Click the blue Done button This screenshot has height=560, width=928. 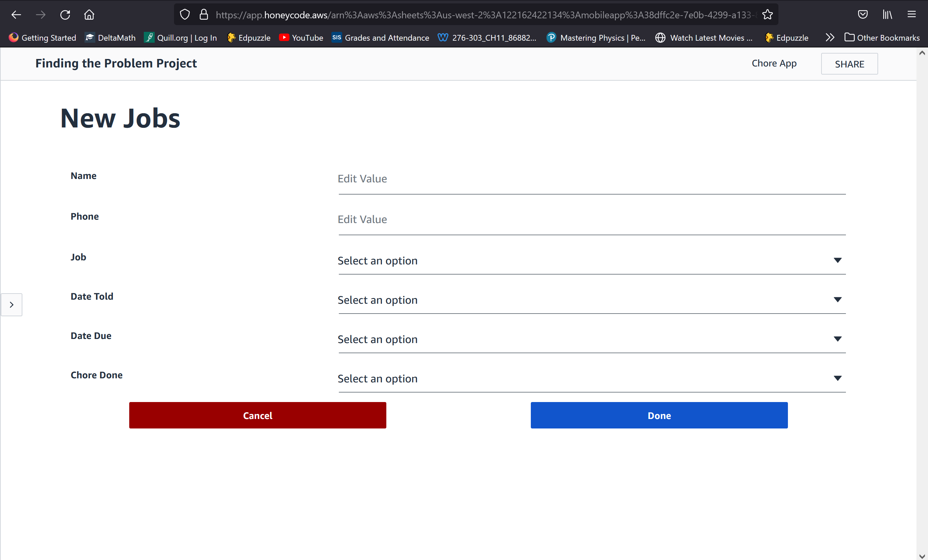coord(659,415)
